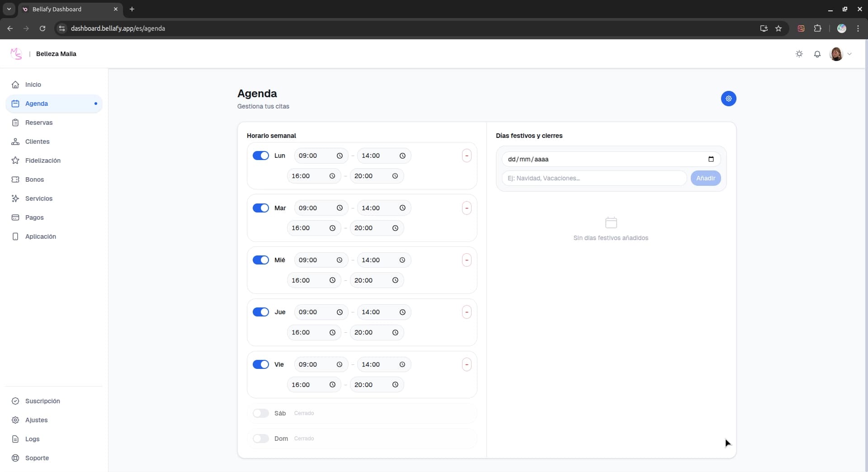Click Wednesday 16:00 afternoon start time field
868x472 pixels.
tap(308, 280)
